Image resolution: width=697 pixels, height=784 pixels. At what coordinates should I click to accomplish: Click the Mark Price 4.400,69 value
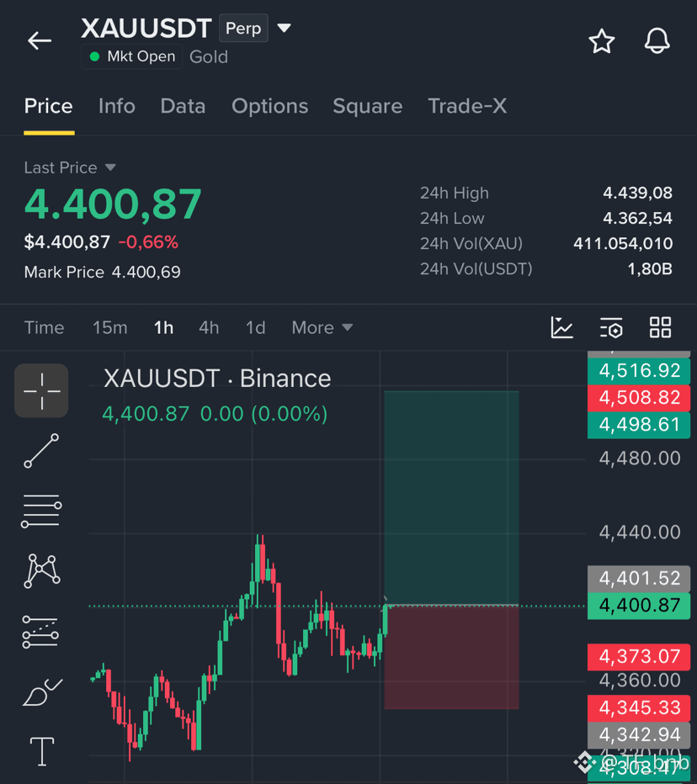point(146,272)
